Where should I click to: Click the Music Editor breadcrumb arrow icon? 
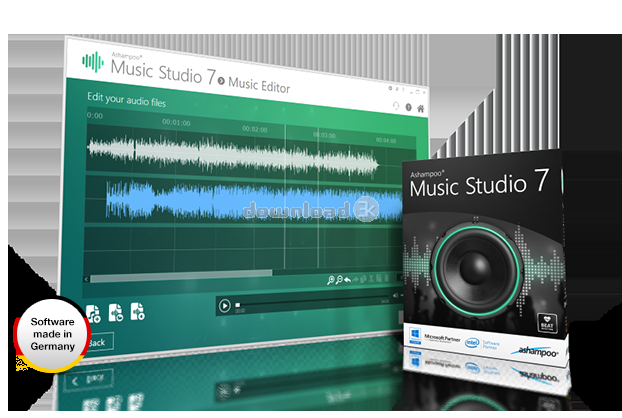click(x=221, y=81)
